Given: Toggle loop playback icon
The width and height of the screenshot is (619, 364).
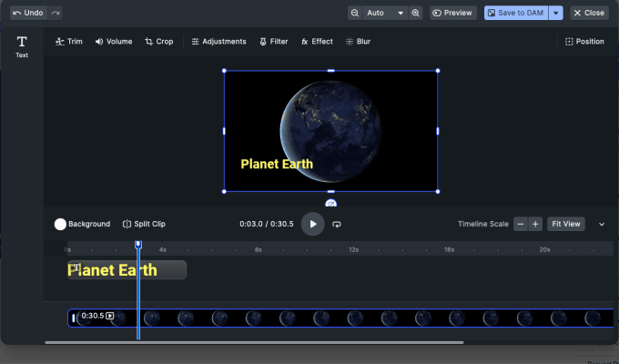Looking at the screenshot, I should pos(337,224).
